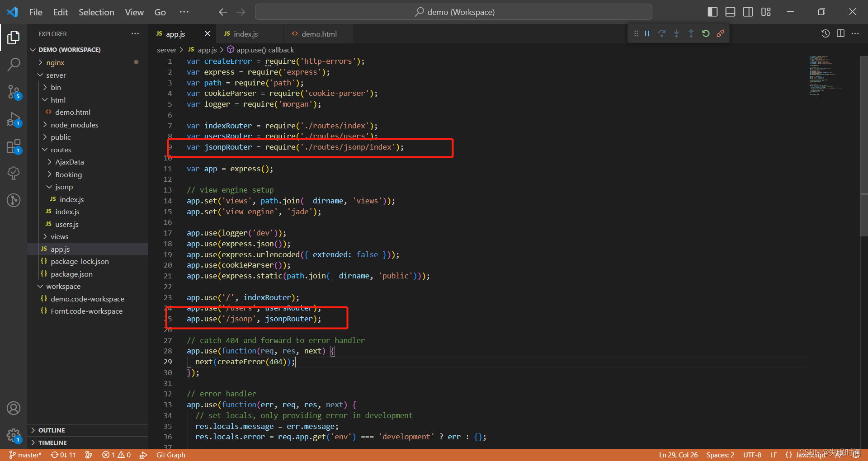The width and height of the screenshot is (868, 461).
Task: Click the server breadcrumb segment
Action: pos(166,50)
